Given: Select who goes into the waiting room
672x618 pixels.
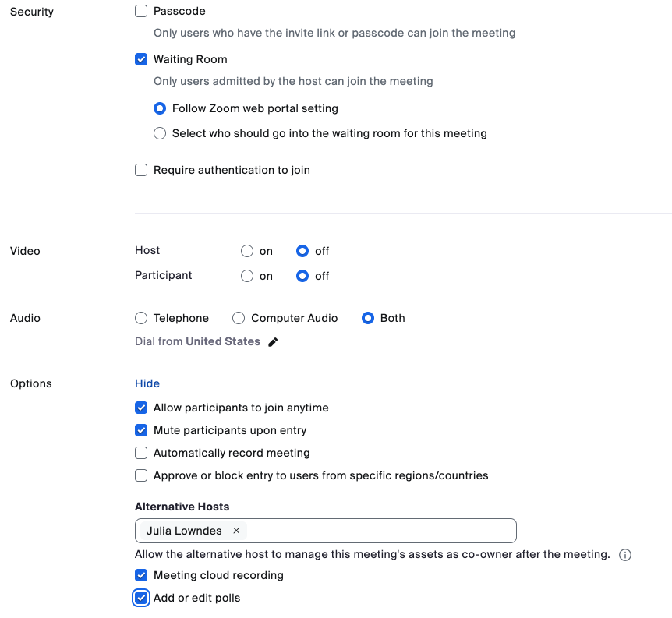Looking at the screenshot, I should [x=160, y=133].
